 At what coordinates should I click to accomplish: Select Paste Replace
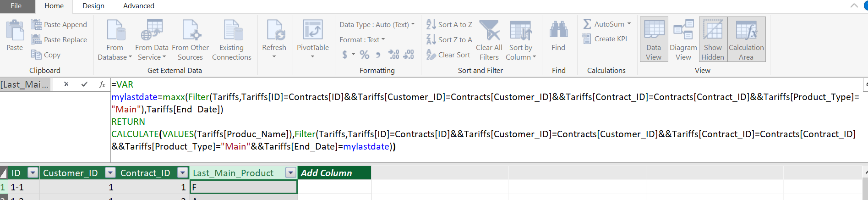(59, 39)
